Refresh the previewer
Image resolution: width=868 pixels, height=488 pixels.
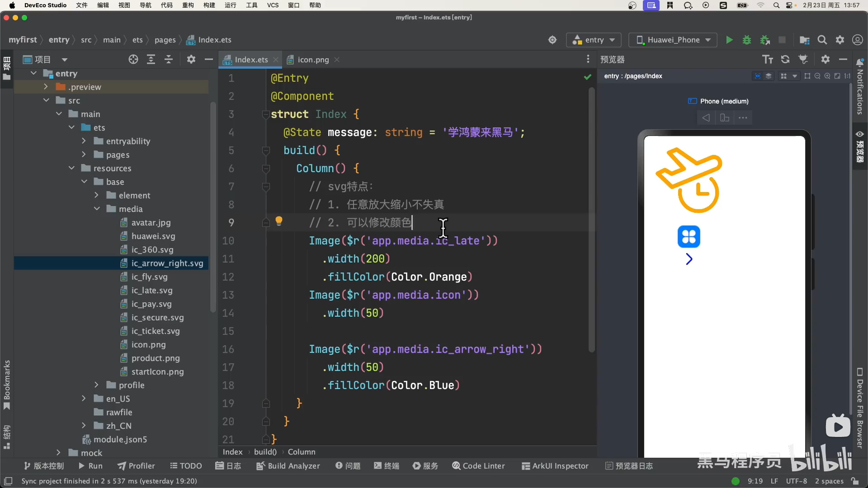pos(785,59)
